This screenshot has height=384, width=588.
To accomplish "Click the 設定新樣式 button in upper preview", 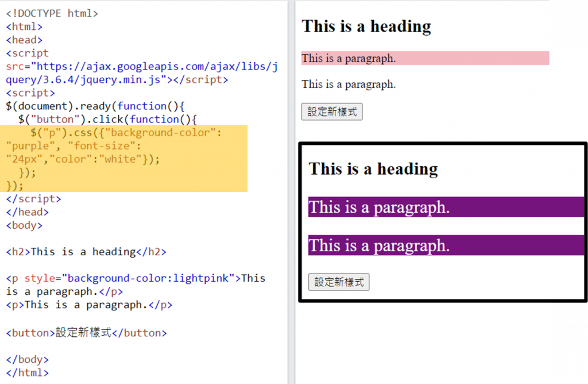I will click(x=332, y=112).
